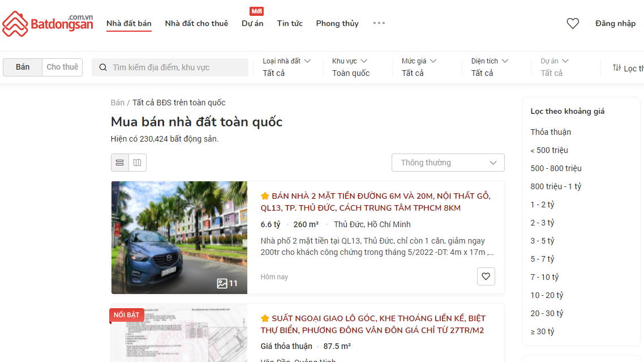
Task: Click the price 6.6 tỷ text
Action: tap(271, 224)
